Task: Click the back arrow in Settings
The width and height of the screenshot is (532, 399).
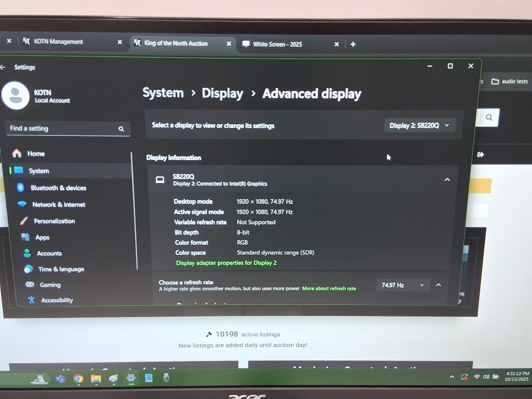Action: click(x=3, y=67)
